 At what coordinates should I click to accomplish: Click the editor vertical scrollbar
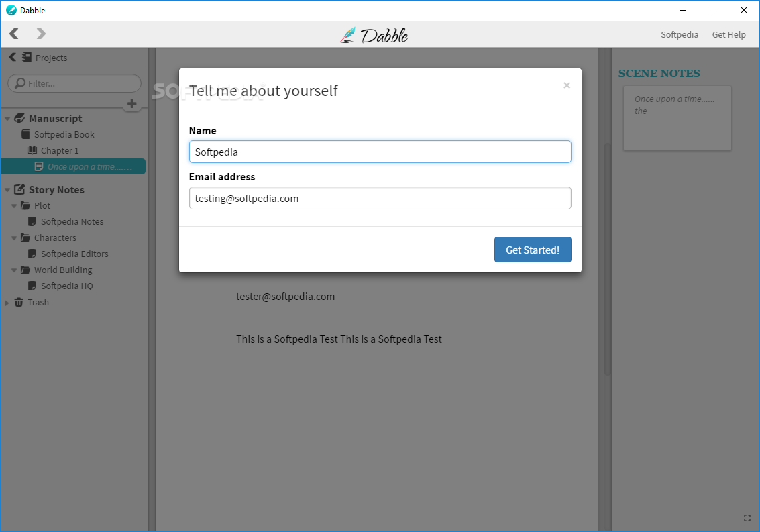[x=607, y=260]
